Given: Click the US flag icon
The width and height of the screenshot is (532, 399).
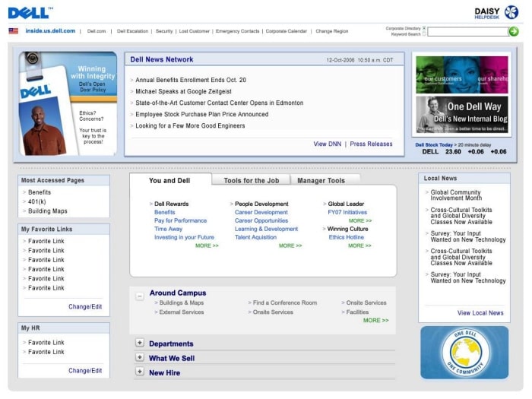Looking at the screenshot, I should 14,31.
